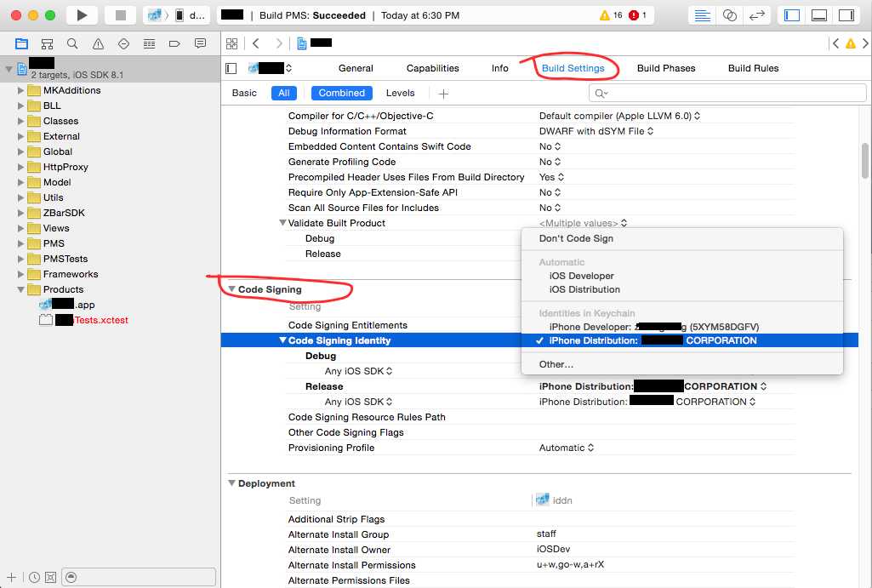The height and width of the screenshot is (588, 872).
Task: Toggle the Utilities panel visibility
Action: coord(846,15)
